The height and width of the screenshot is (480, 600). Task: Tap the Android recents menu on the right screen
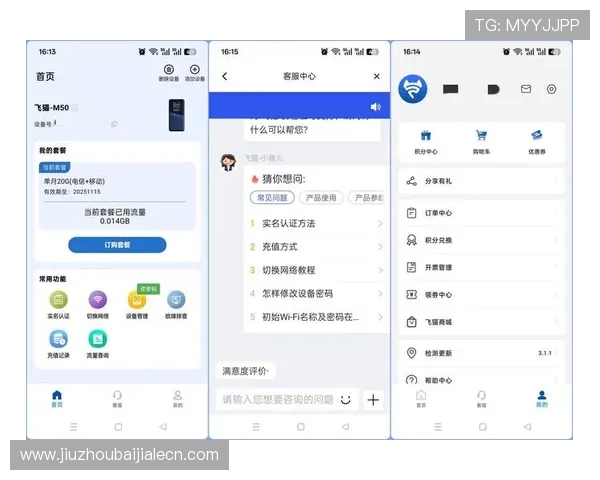(x=438, y=427)
